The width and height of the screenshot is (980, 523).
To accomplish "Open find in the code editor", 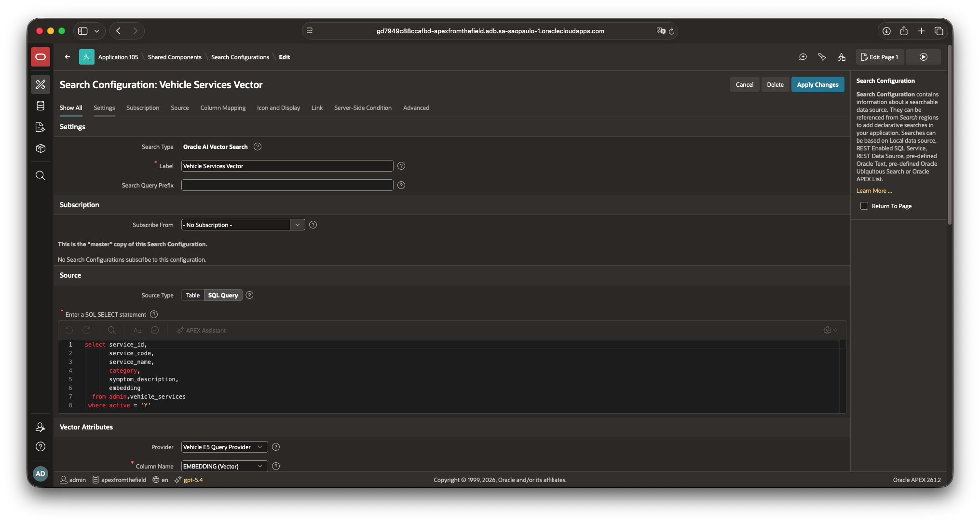I will (x=111, y=330).
